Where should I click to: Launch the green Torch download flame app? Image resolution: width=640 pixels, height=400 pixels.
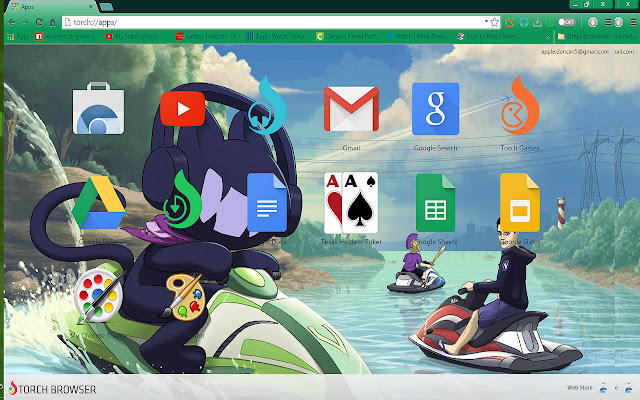(182, 200)
